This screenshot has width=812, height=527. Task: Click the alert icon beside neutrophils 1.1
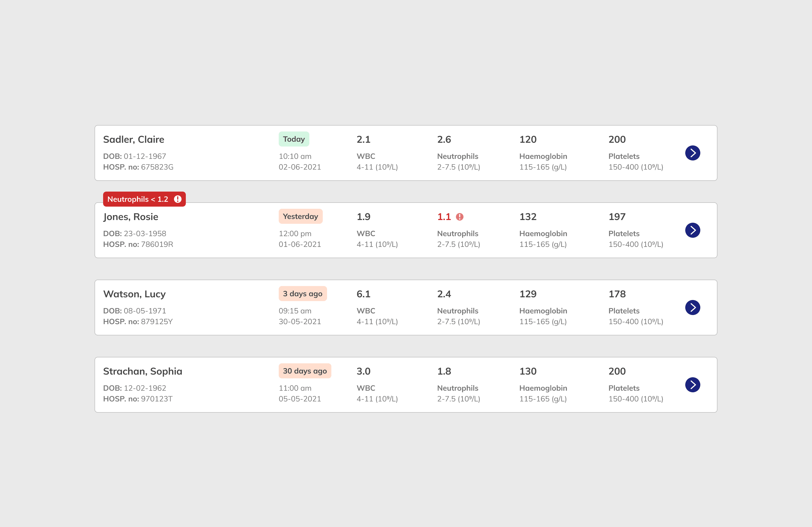tap(459, 217)
